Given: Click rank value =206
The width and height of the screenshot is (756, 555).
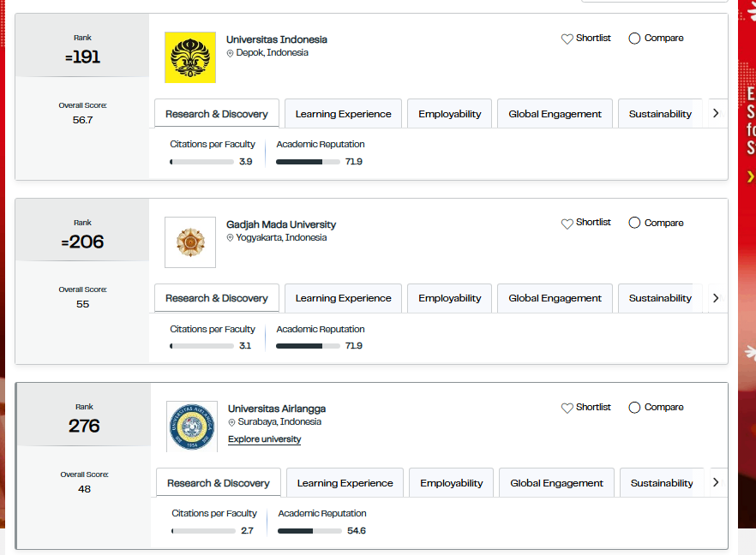Looking at the screenshot, I should pyautogui.click(x=82, y=242).
